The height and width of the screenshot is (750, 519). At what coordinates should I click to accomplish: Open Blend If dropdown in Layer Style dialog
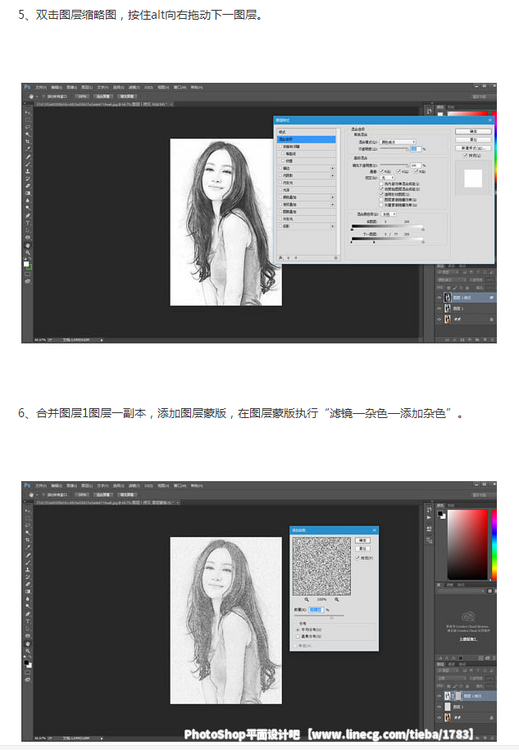coord(388,214)
